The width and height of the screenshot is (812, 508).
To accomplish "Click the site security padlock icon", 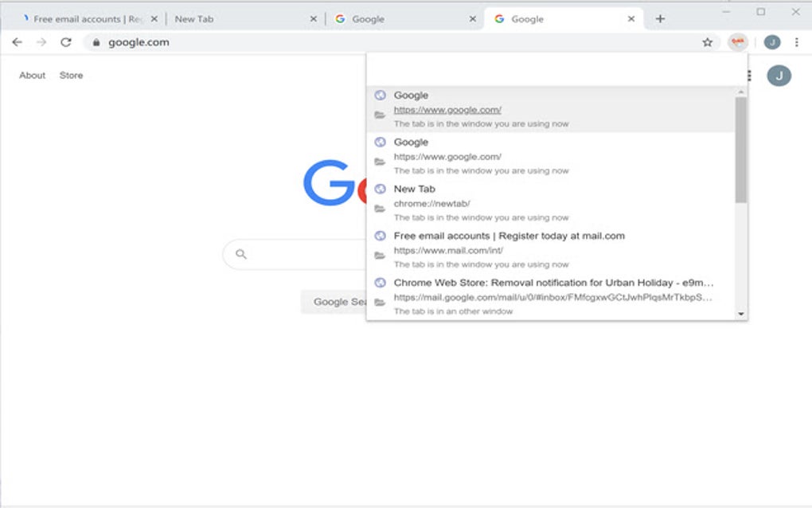I will 96,41.
